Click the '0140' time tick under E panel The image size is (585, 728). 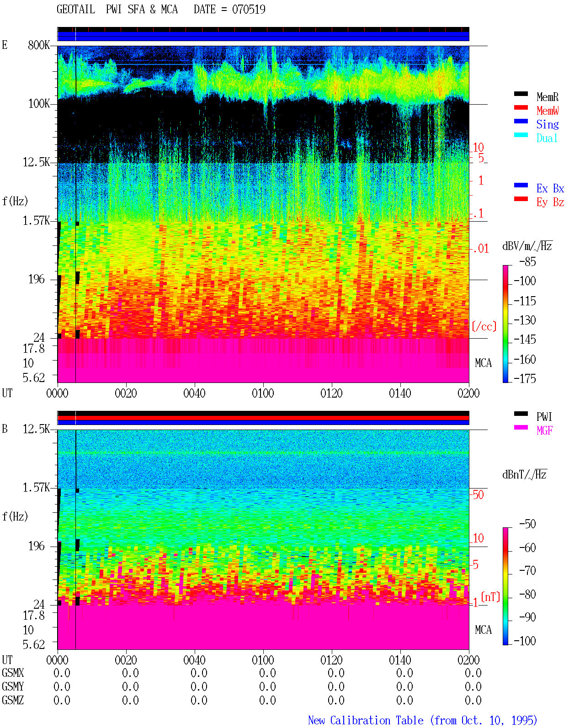[400, 393]
